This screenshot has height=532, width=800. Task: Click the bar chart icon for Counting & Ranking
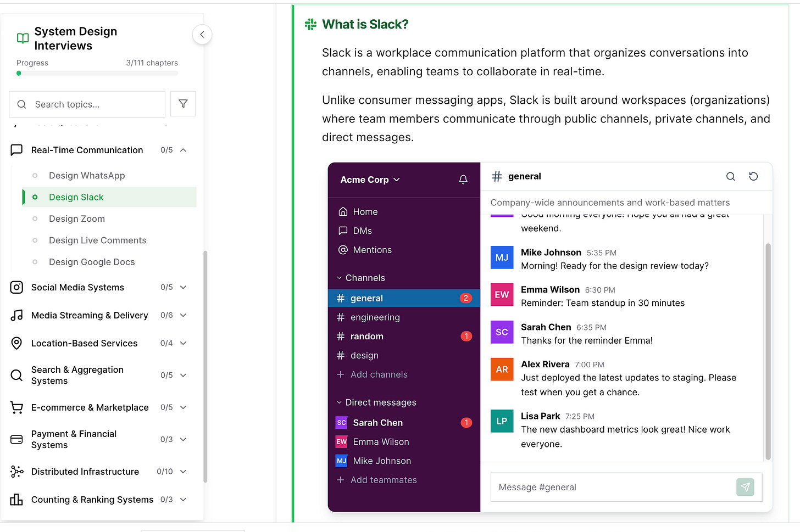pos(16,500)
